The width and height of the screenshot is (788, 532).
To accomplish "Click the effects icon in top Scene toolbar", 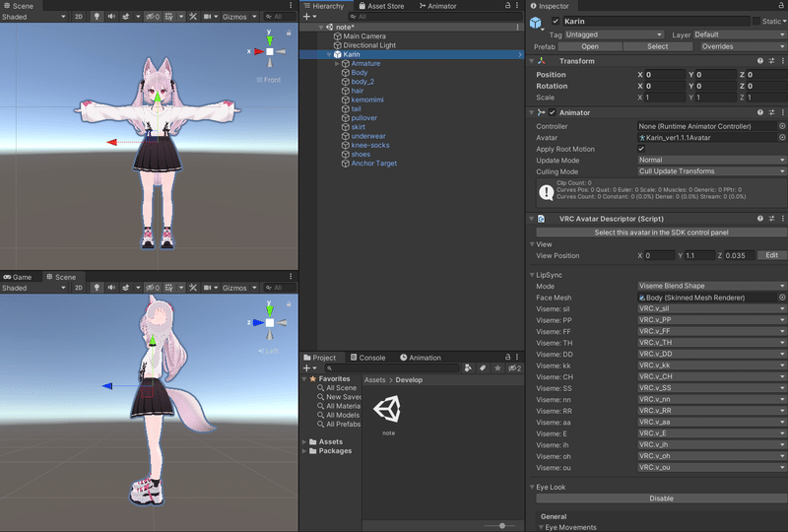I will 125,17.
